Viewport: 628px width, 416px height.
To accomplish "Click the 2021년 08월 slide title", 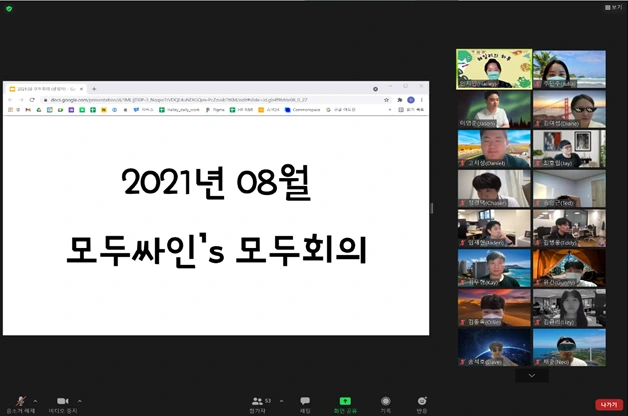I will pos(216,182).
